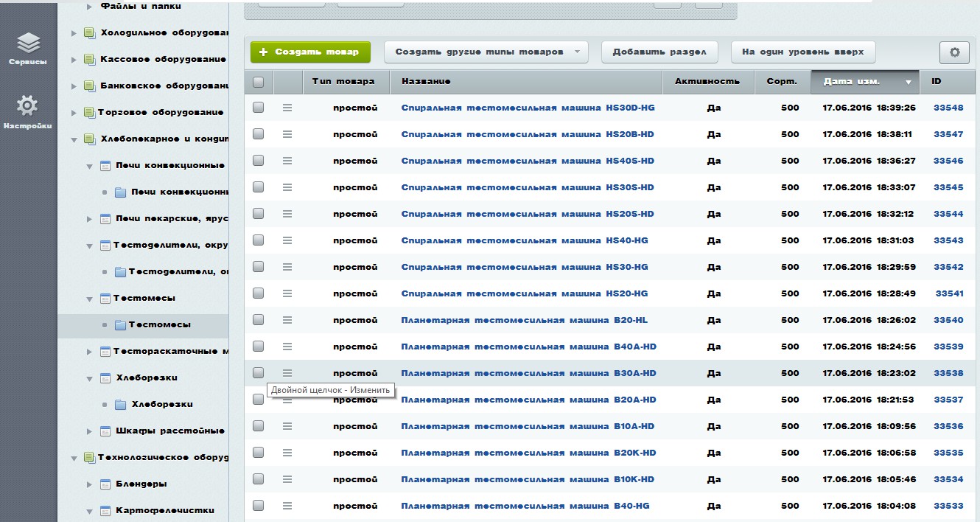Check the box for HS30D-HG row
The height and width of the screenshot is (522, 980).
point(258,108)
